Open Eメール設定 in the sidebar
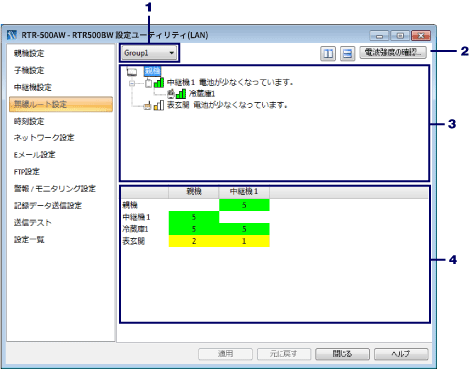The image size is (469, 370). 35,155
